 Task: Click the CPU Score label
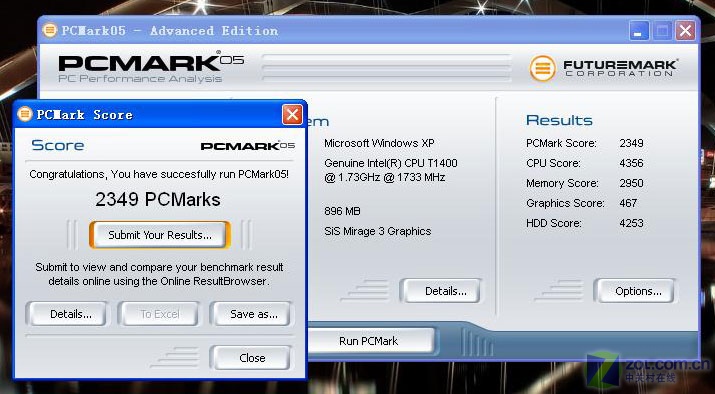coord(553,163)
